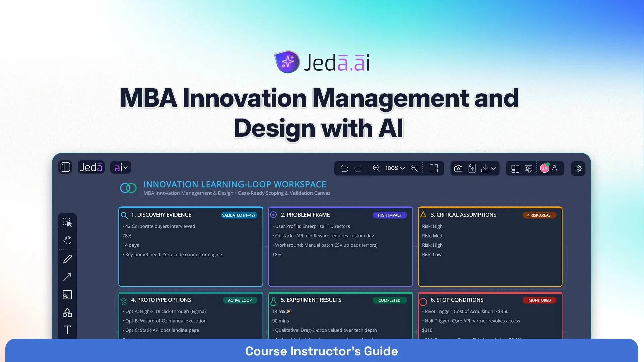Open the templates layout icon
644x362 pixels.
(515, 169)
